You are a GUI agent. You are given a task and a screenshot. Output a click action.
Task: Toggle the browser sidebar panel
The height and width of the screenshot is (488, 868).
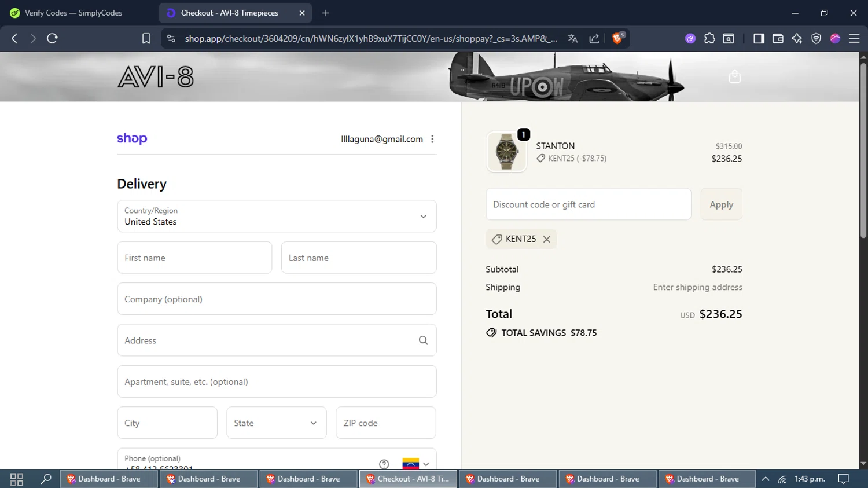click(x=759, y=38)
